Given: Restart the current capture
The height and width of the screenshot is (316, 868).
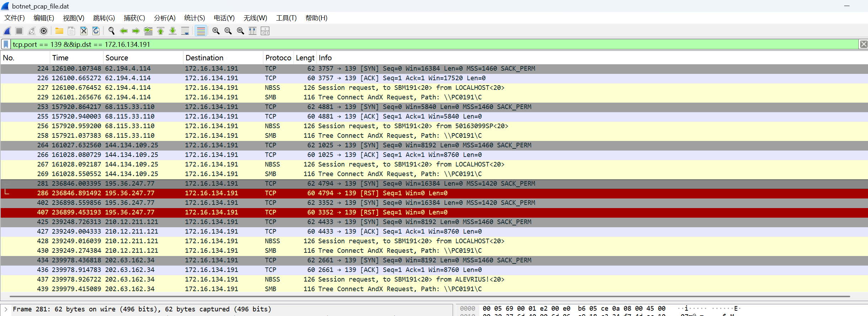Looking at the screenshot, I should pyautogui.click(x=32, y=31).
